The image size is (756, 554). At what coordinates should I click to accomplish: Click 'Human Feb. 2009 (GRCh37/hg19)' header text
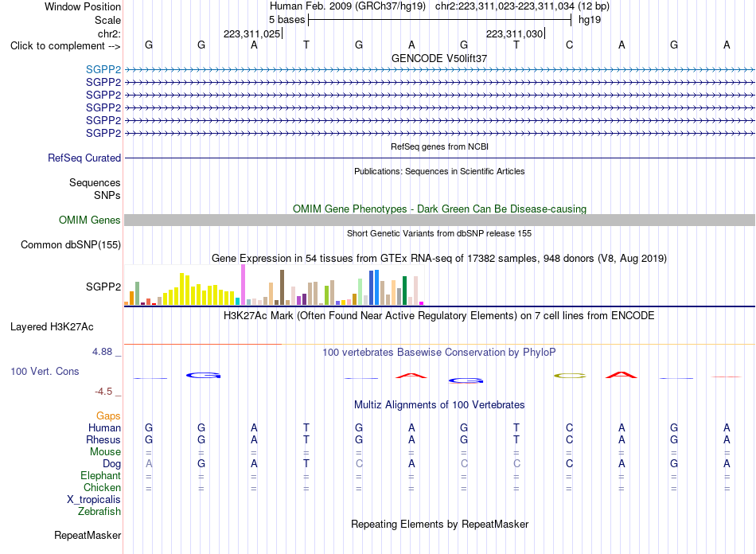pos(348,6)
